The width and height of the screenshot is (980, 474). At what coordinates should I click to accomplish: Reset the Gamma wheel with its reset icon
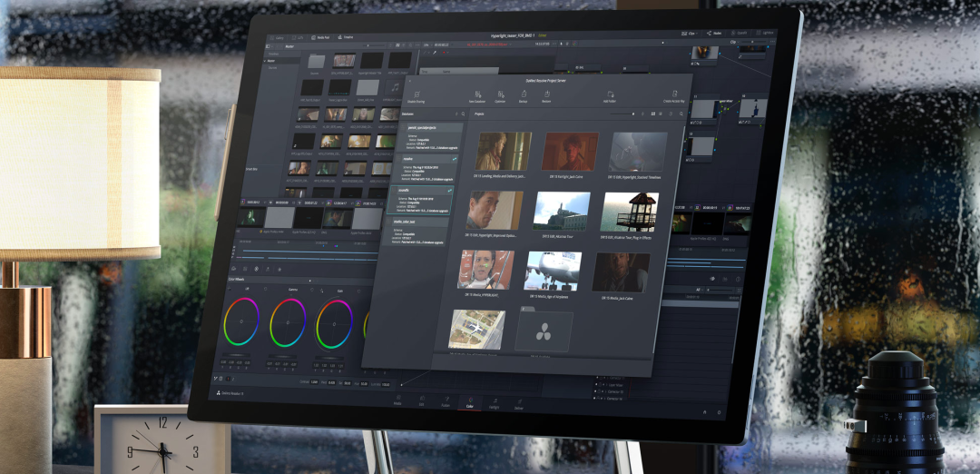(312, 290)
